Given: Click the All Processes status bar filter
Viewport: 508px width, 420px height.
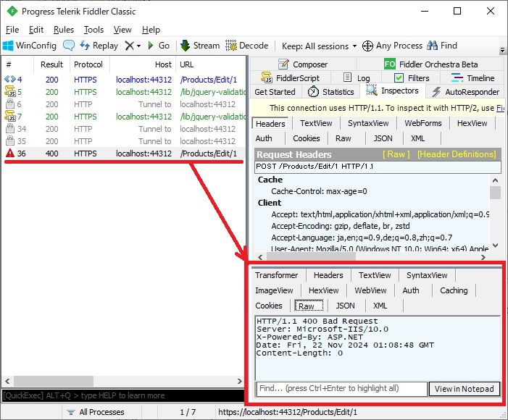Looking at the screenshot, I should click(96, 412).
